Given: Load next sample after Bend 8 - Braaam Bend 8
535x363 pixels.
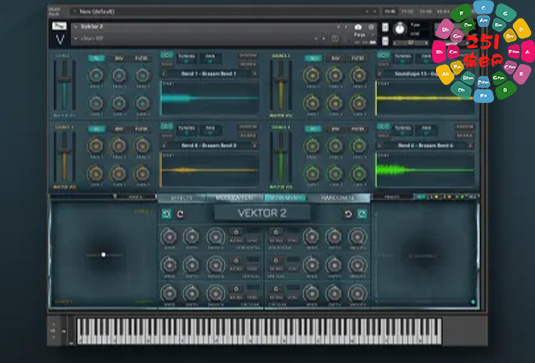Looking at the screenshot, I should [254, 146].
